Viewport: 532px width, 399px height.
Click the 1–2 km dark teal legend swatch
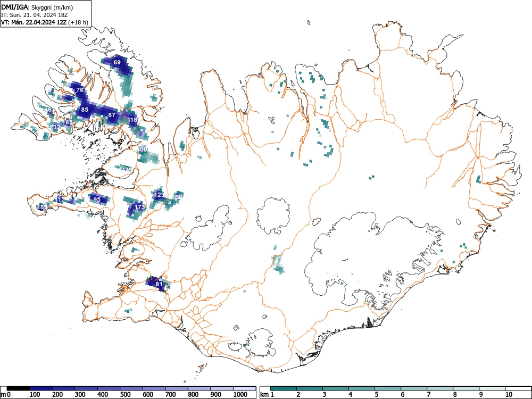click(284, 388)
